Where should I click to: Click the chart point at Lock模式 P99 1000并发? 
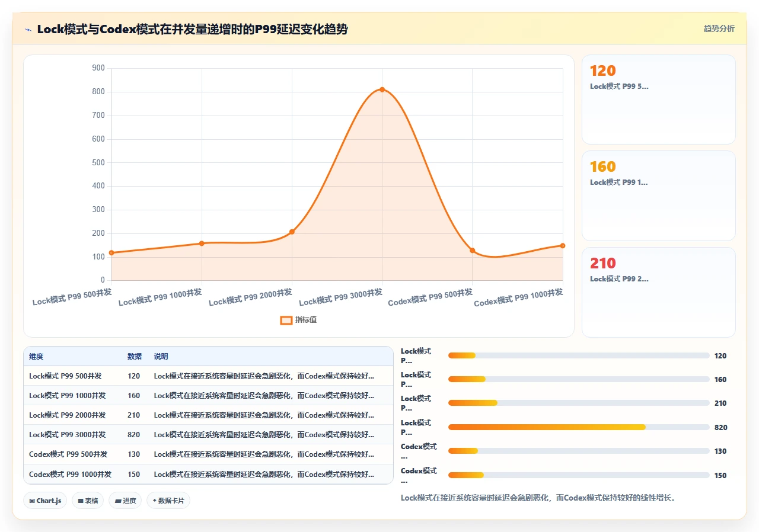(x=202, y=243)
